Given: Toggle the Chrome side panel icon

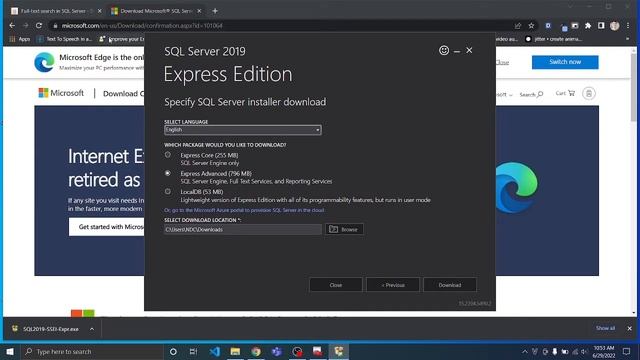Looking at the screenshot, I should coord(601,26).
